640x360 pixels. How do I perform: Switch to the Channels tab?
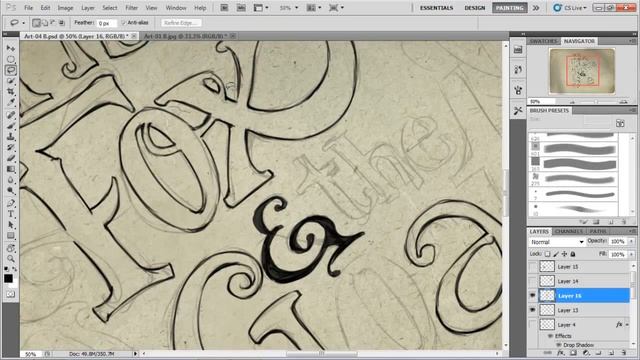coord(569,231)
